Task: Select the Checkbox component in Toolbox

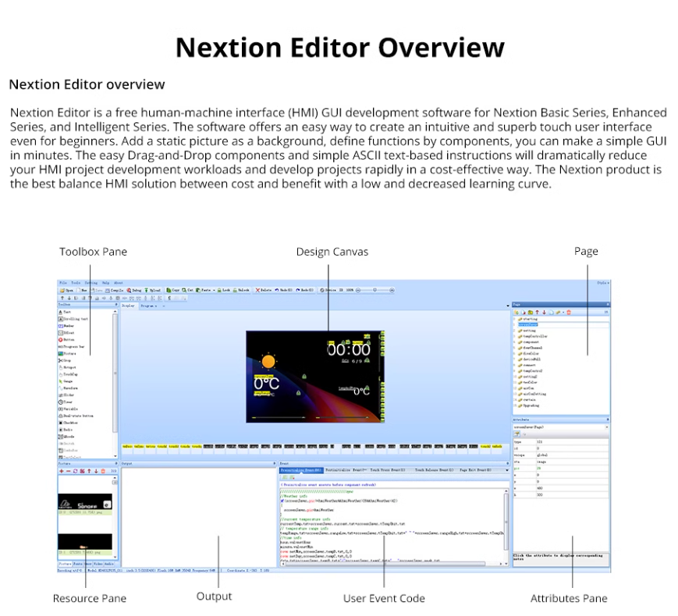Action: [x=69, y=423]
